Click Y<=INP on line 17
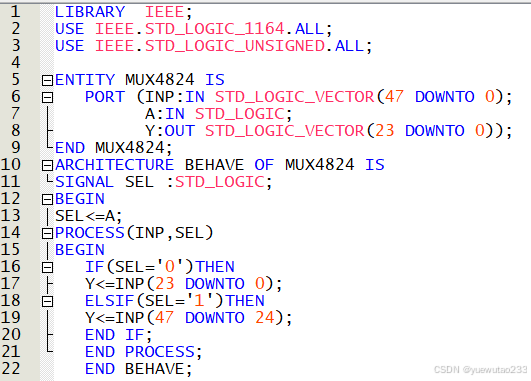 coord(115,284)
